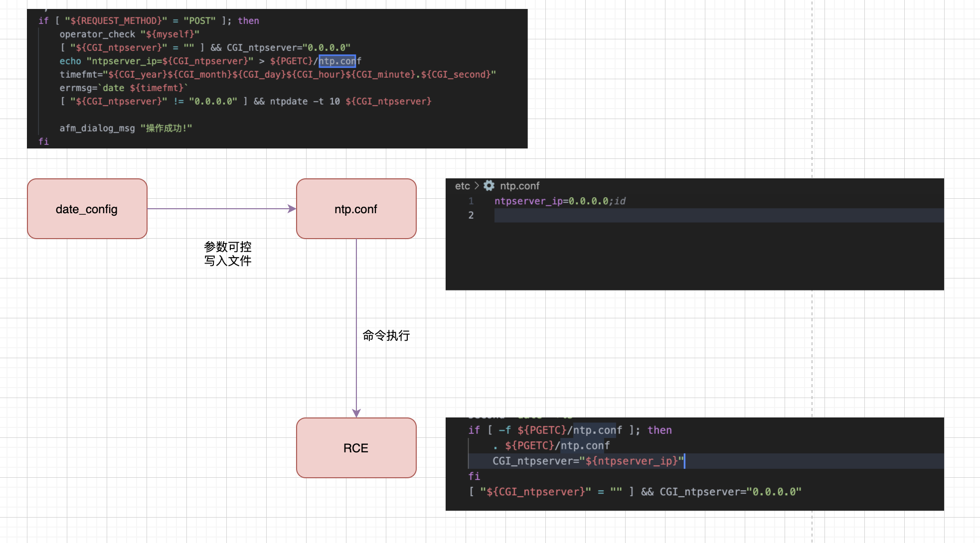Click the arrowhead pointing down into RCE

356,413
